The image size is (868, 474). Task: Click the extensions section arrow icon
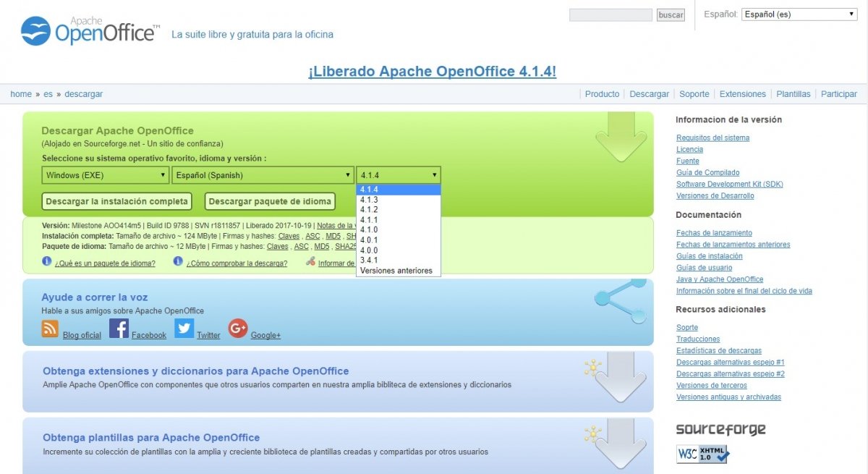620,378
